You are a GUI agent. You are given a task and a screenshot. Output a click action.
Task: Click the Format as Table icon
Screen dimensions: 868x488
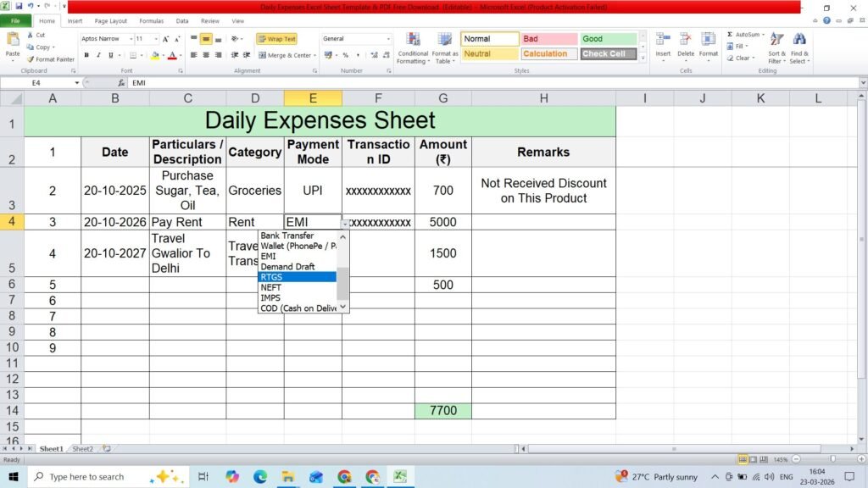(x=444, y=40)
